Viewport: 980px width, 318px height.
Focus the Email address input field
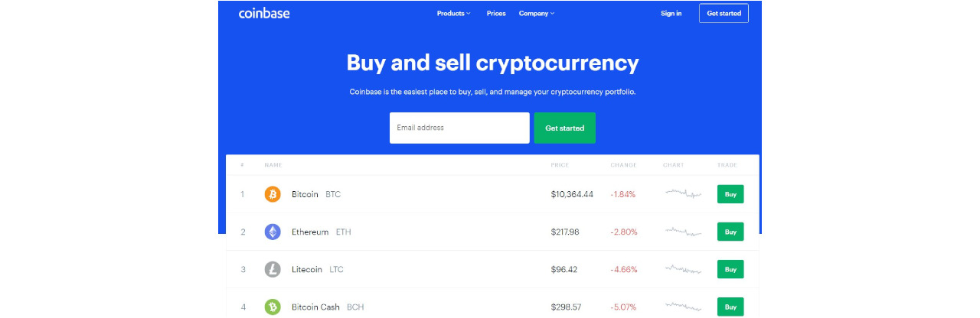click(459, 128)
